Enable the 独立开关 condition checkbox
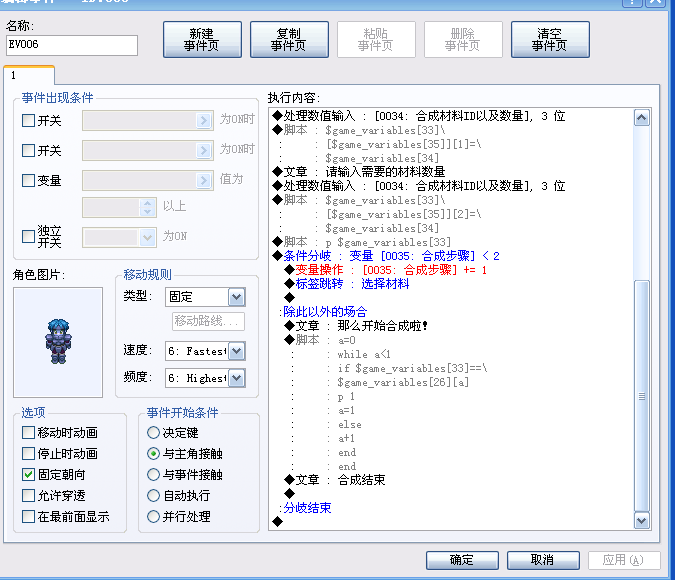This screenshot has width=675, height=580. pyautogui.click(x=28, y=236)
